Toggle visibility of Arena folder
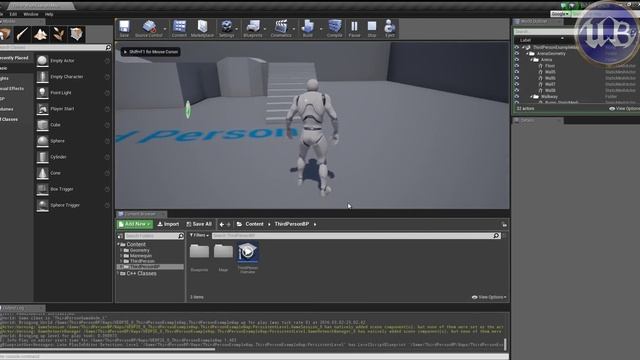640x360 pixels. coord(517,60)
